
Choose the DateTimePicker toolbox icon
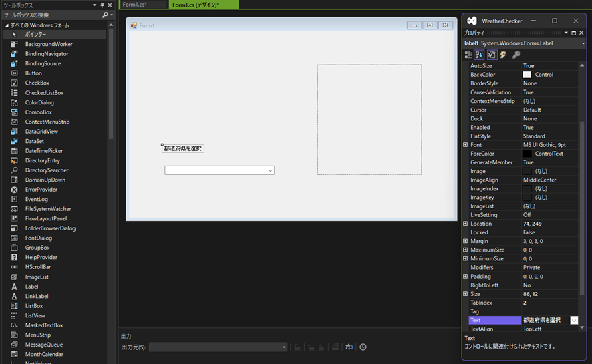(14, 150)
